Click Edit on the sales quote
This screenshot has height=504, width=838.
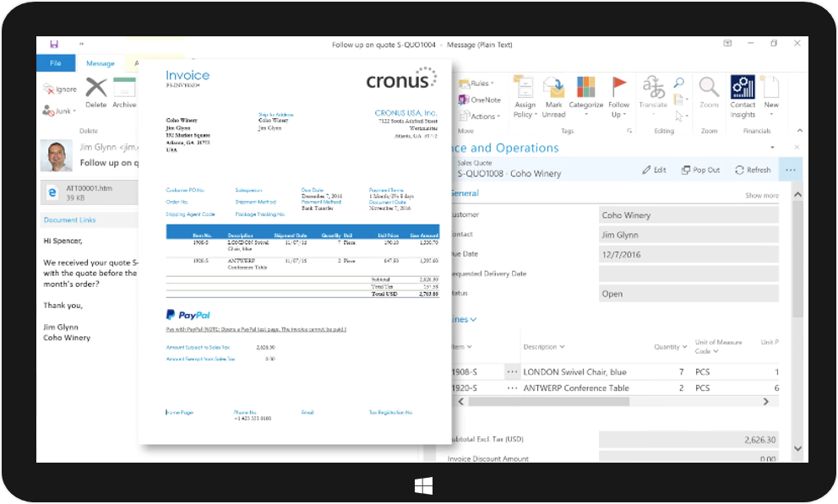point(654,170)
